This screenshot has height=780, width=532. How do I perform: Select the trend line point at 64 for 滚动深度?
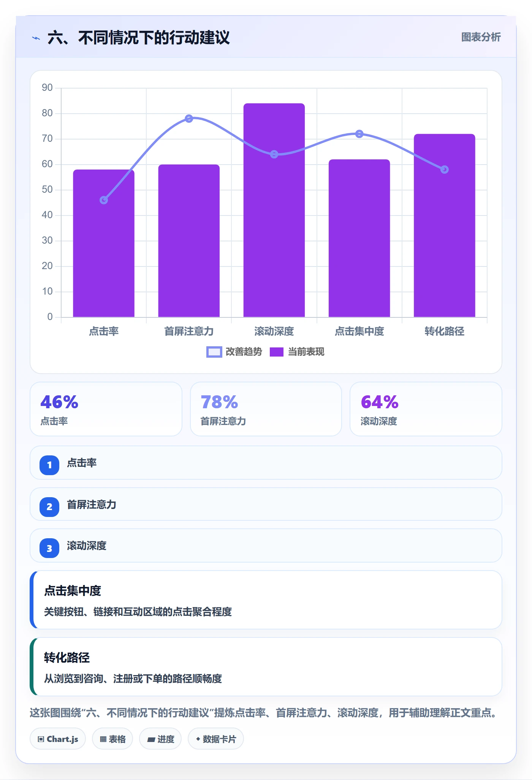[274, 154]
